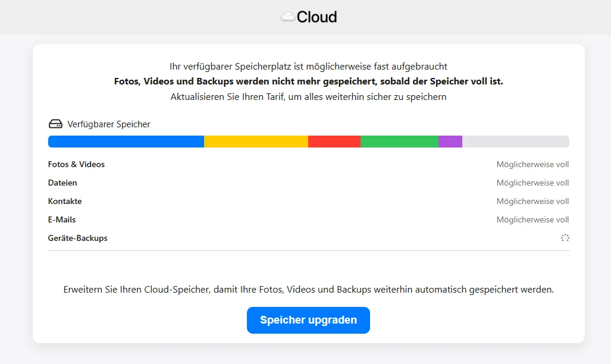The image size is (611, 364).
Task: Click the green segment of the storage bar
Action: click(399, 141)
